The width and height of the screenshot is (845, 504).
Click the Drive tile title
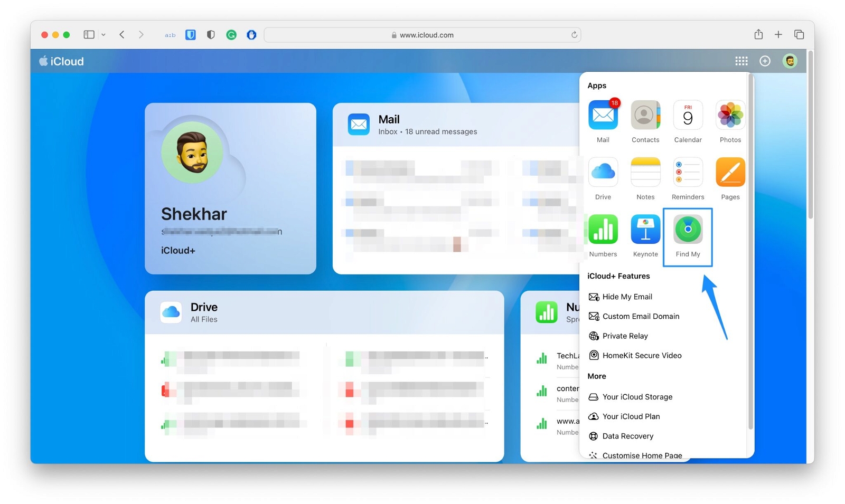pyautogui.click(x=204, y=307)
